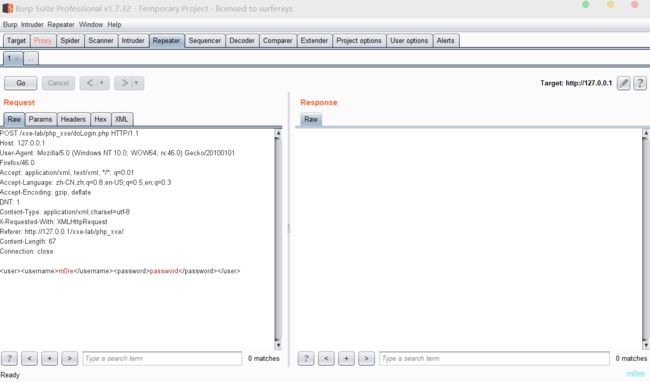The image size is (650, 382).
Task: Select the request Hex tab
Action: (x=101, y=119)
